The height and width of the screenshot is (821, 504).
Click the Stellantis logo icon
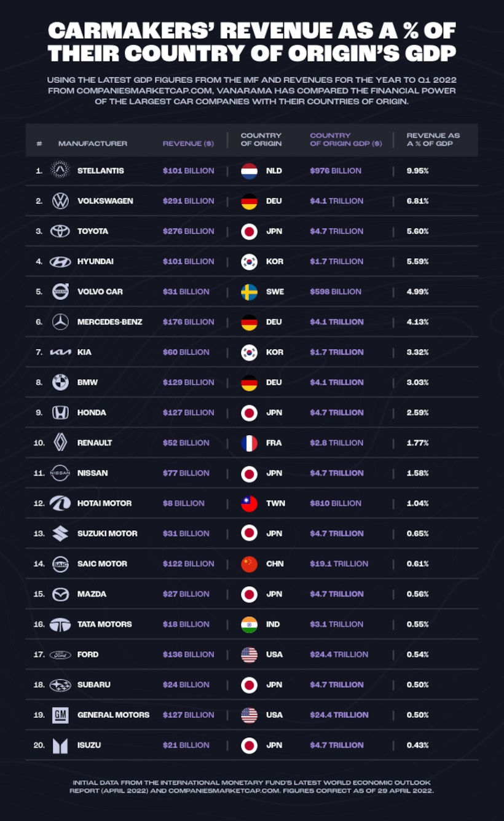click(x=60, y=170)
